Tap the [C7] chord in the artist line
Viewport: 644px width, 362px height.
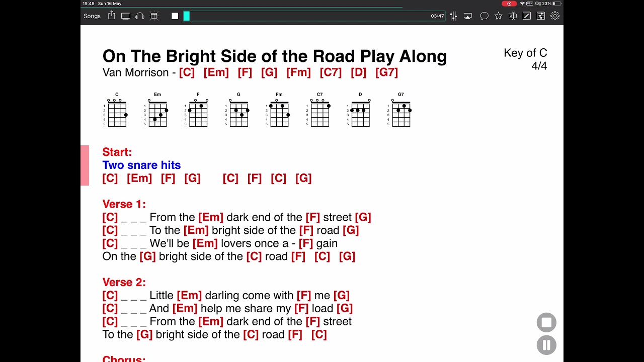[331, 72]
